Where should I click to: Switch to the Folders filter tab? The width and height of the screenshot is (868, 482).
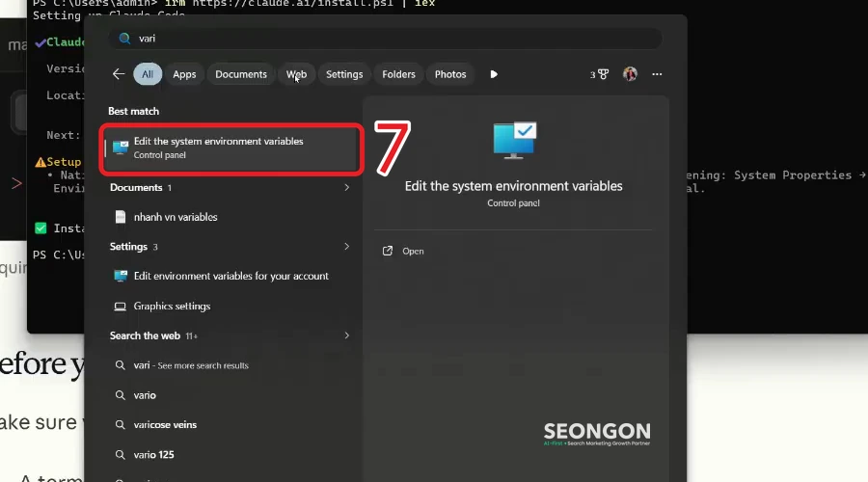[398, 74]
